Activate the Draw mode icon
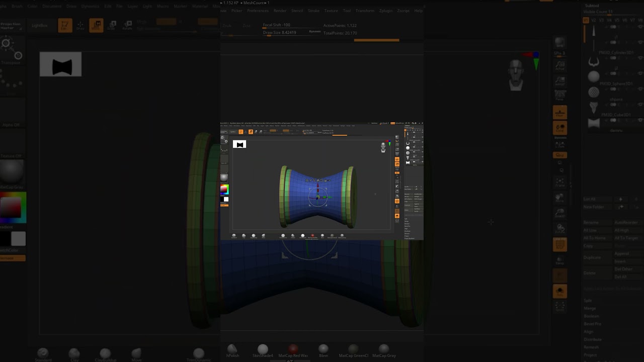 pos(80,25)
